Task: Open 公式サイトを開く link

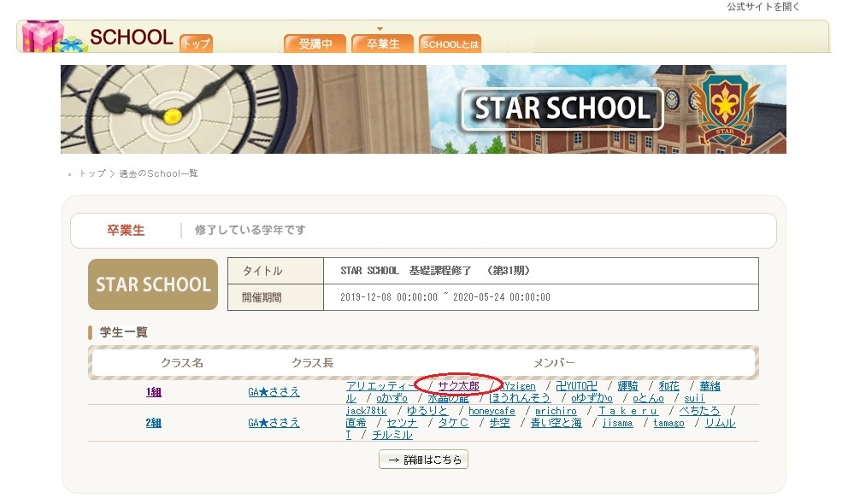Action: click(763, 7)
